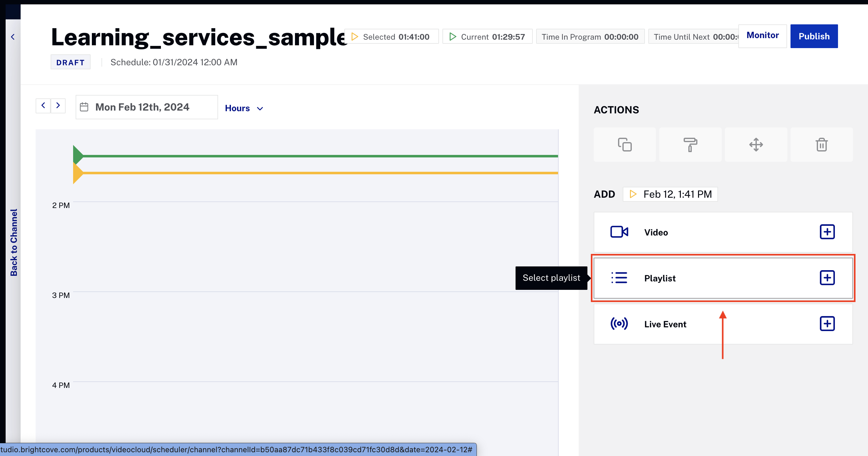Open the Hours view dropdown
Image resolution: width=868 pixels, height=456 pixels.
tap(244, 108)
